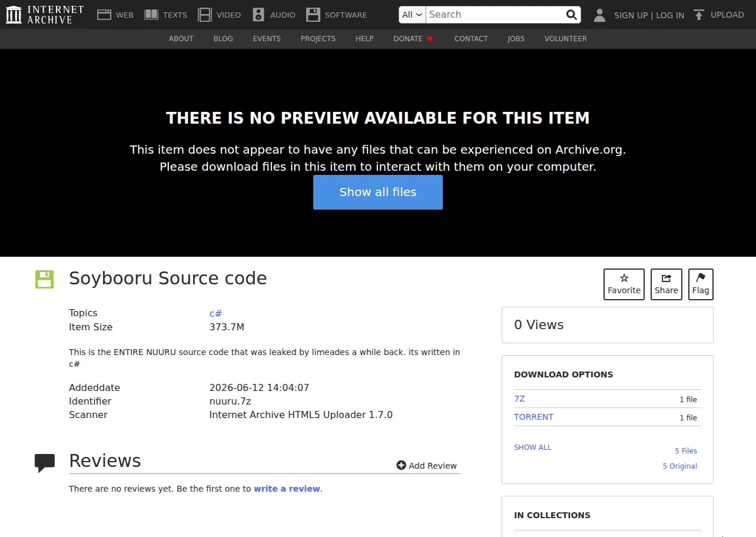Open the Projects menu item
Image resolution: width=756 pixels, height=537 pixels.
[x=318, y=39]
